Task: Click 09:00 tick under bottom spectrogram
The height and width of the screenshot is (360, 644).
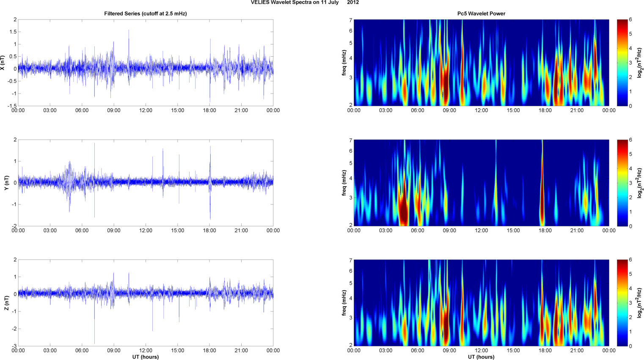Action: point(449,351)
